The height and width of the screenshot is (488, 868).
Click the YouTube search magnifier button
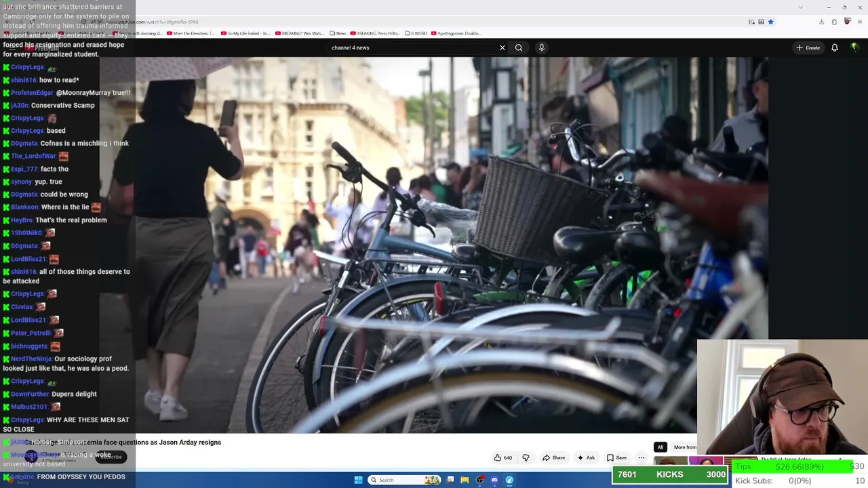[x=519, y=47]
